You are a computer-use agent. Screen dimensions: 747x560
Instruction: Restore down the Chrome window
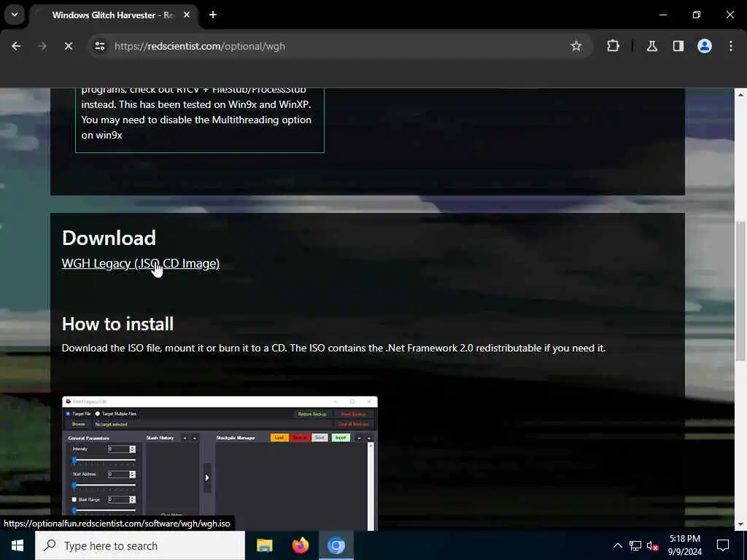(697, 15)
